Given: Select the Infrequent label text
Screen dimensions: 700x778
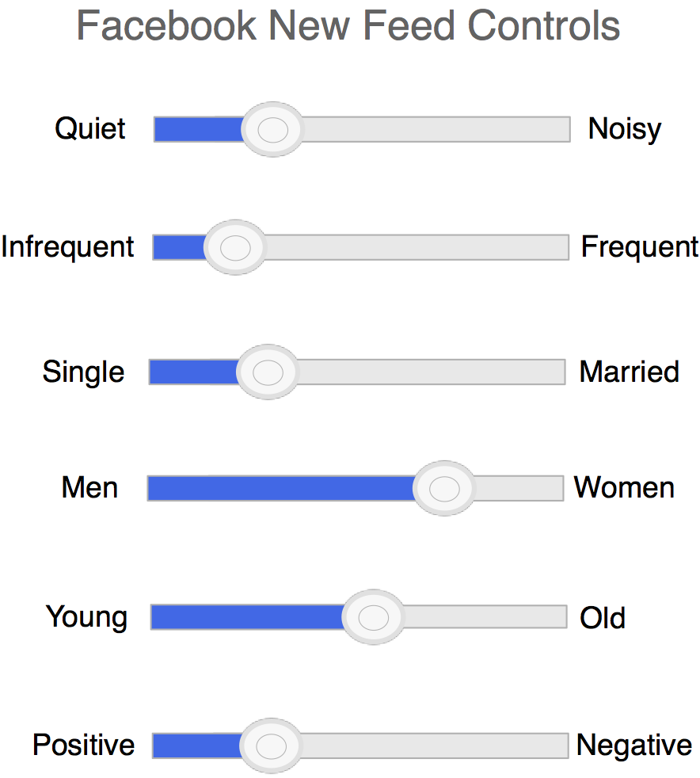Looking at the screenshot, I should point(68,247).
